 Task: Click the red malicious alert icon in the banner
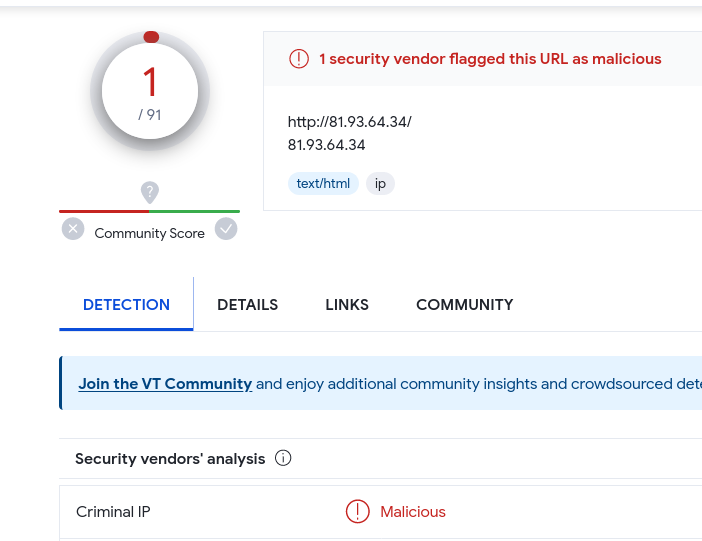click(299, 59)
